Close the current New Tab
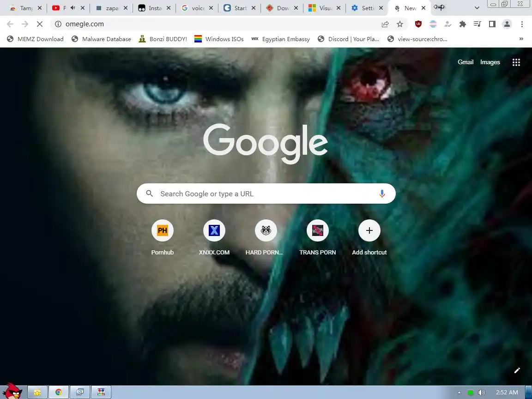The width and height of the screenshot is (532, 399). (x=423, y=8)
